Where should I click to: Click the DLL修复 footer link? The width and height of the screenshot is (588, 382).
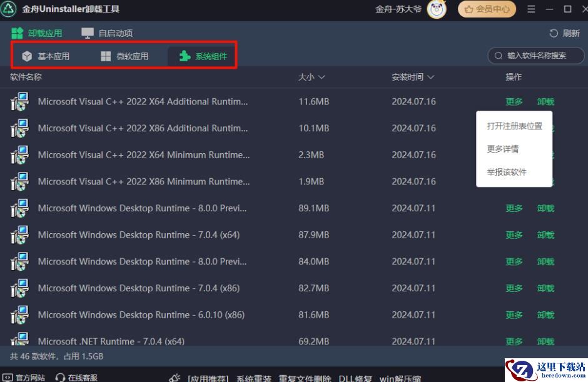[355, 378]
